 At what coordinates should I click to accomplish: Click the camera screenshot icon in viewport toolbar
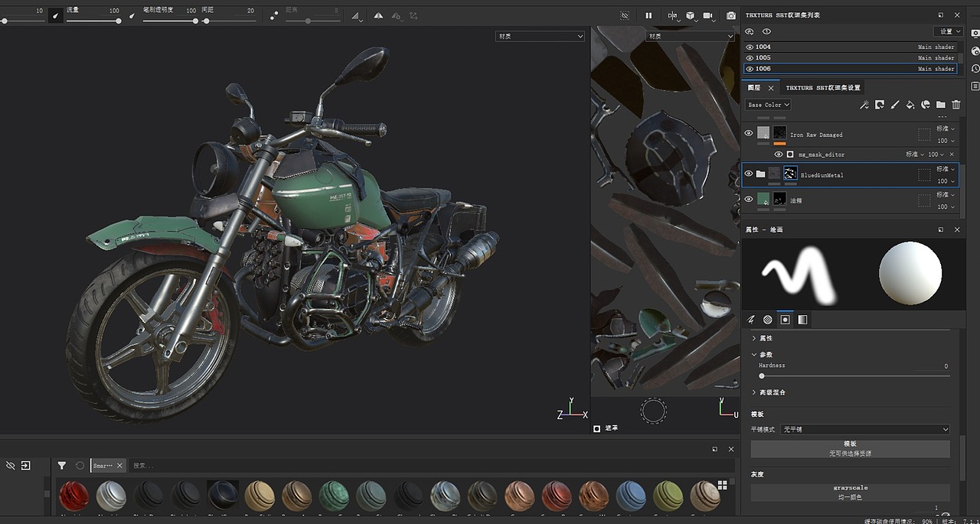(x=731, y=15)
